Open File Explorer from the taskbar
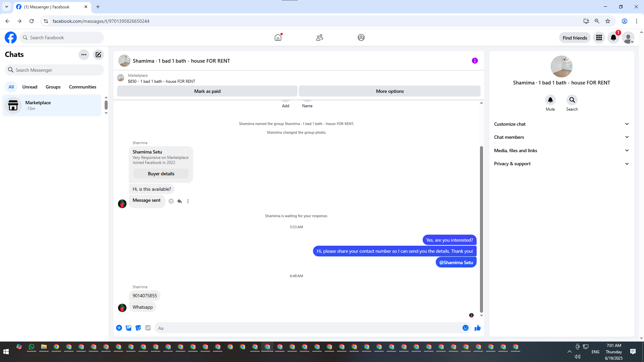The height and width of the screenshot is (362, 644). (44, 347)
